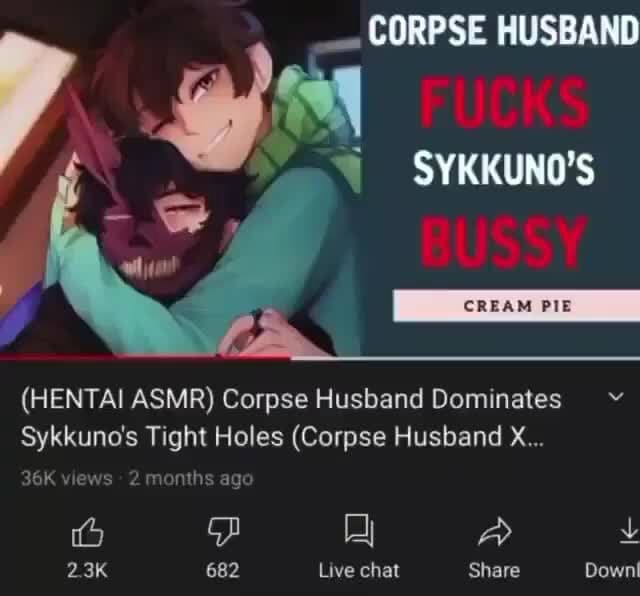Screen dimensions: 640x596
Task: Select the 682 dislike count
Action: (223, 570)
